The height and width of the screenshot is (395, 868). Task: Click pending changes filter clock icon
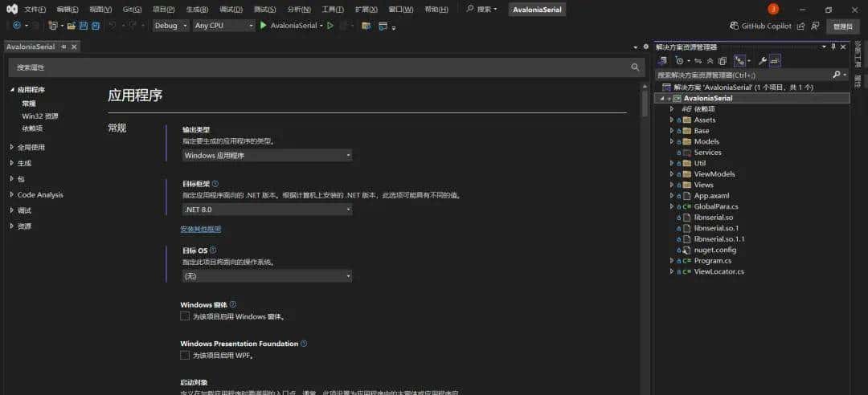coord(681,60)
